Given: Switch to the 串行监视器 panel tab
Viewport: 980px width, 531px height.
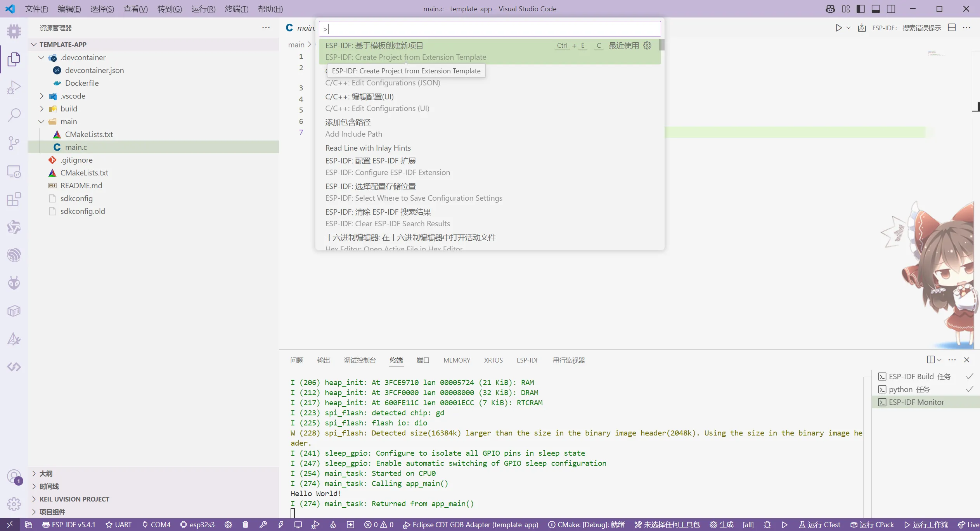Looking at the screenshot, I should 568,360.
